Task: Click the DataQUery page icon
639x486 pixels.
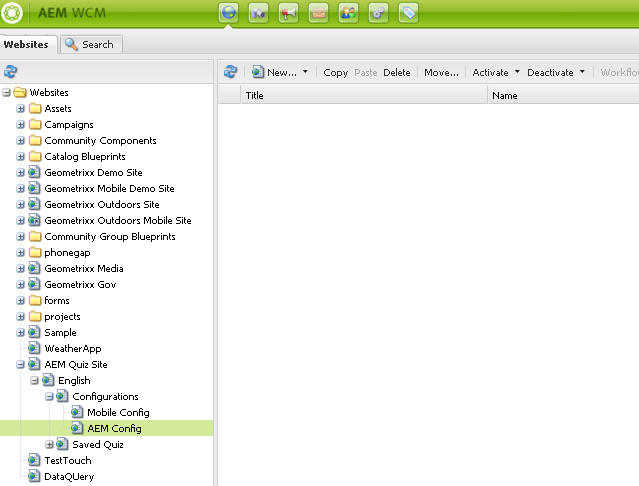Action: click(34, 476)
